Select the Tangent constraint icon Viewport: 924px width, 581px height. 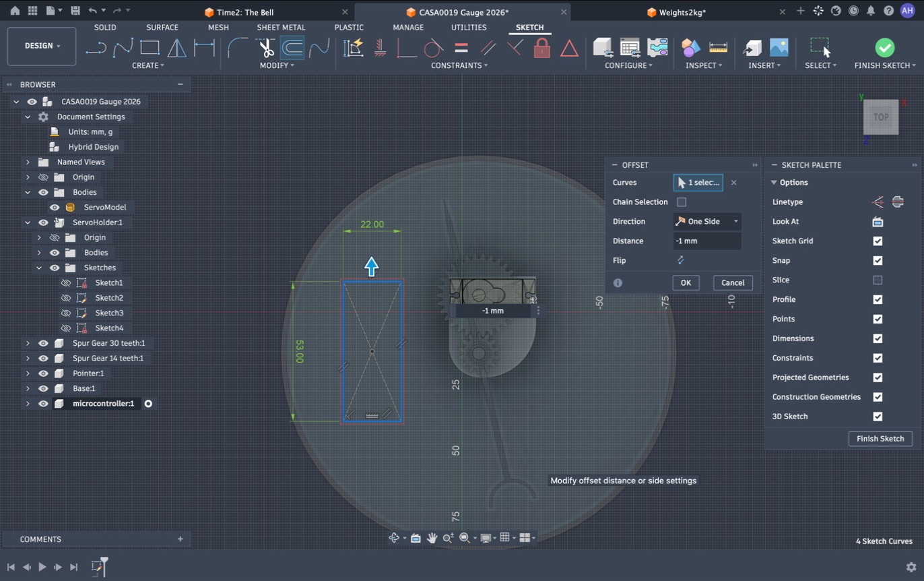(x=434, y=48)
